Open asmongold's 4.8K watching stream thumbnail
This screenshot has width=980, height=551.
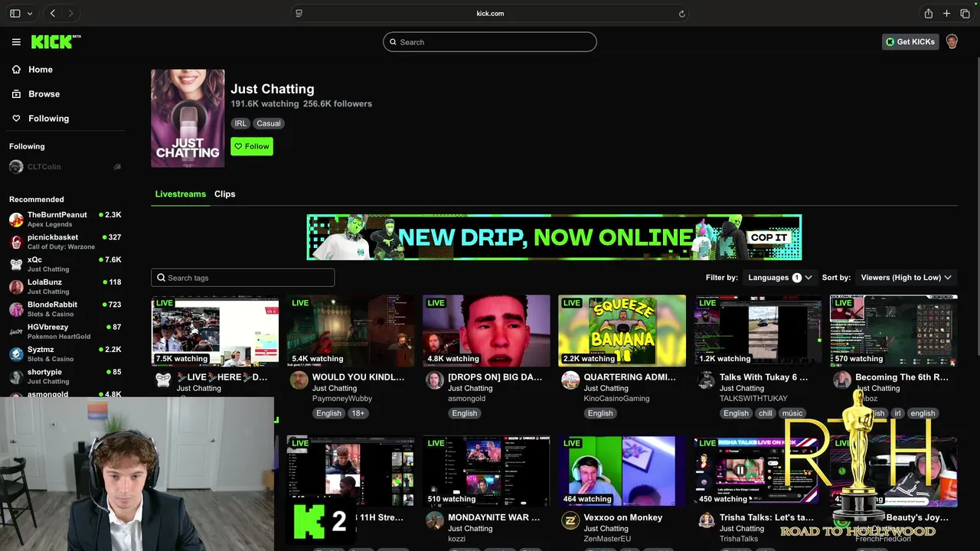(x=486, y=331)
